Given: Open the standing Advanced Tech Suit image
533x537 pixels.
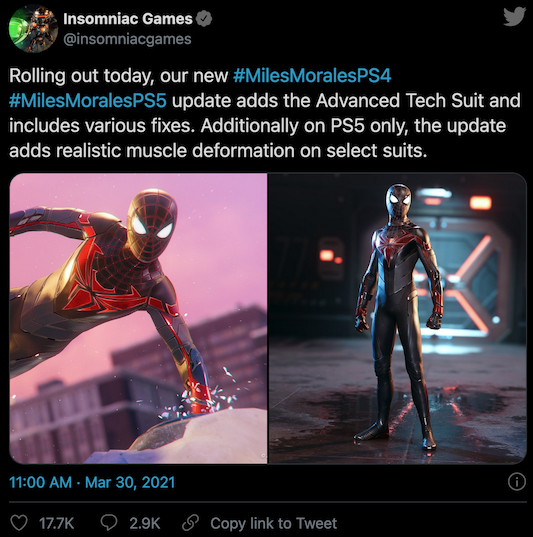Looking at the screenshot, I should click(398, 319).
